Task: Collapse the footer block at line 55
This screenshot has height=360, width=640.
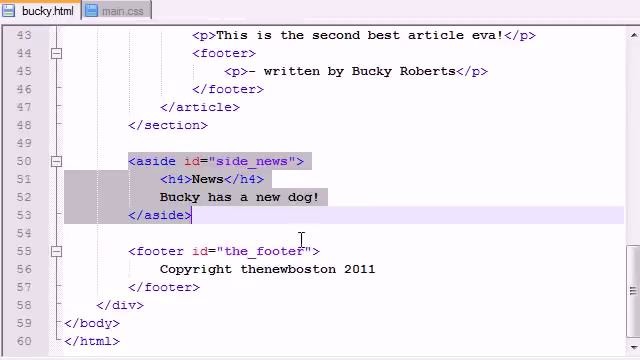Action: pos(56,251)
